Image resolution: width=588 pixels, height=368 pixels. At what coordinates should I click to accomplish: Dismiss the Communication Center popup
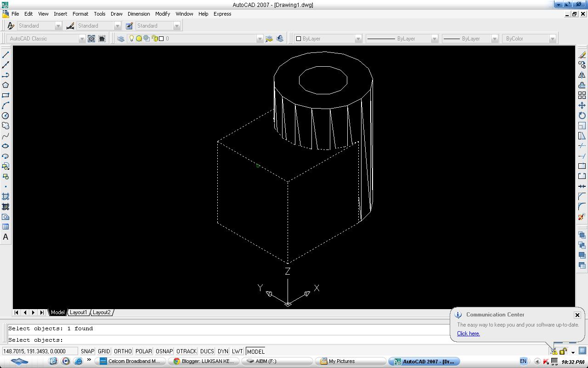tap(577, 315)
